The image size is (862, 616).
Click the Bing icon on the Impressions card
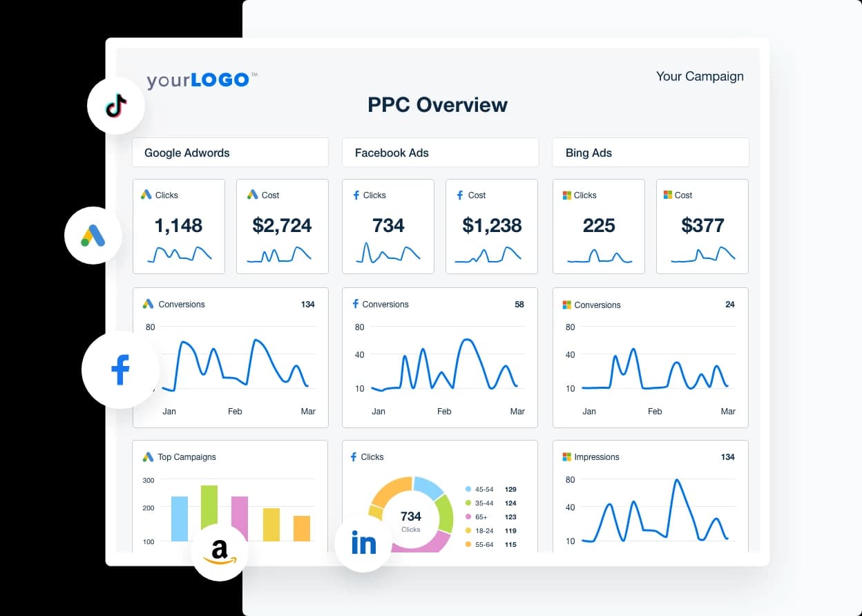coord(568,456)
